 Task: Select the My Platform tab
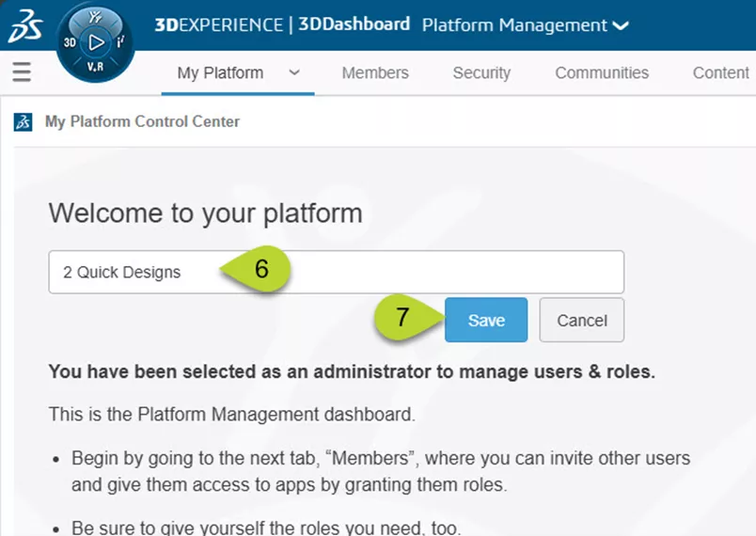(220, 72)
